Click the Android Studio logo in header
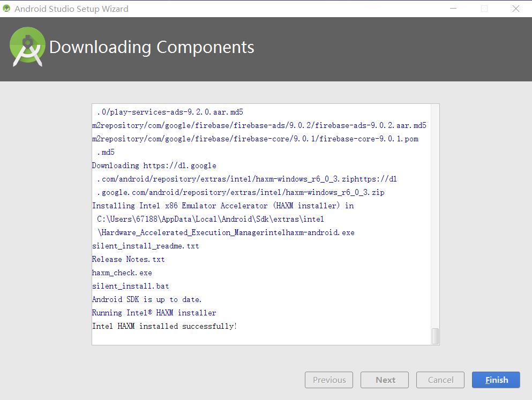The height and width of the screenshot is (400, 532). pyautogui.click(x=27, y=47)
